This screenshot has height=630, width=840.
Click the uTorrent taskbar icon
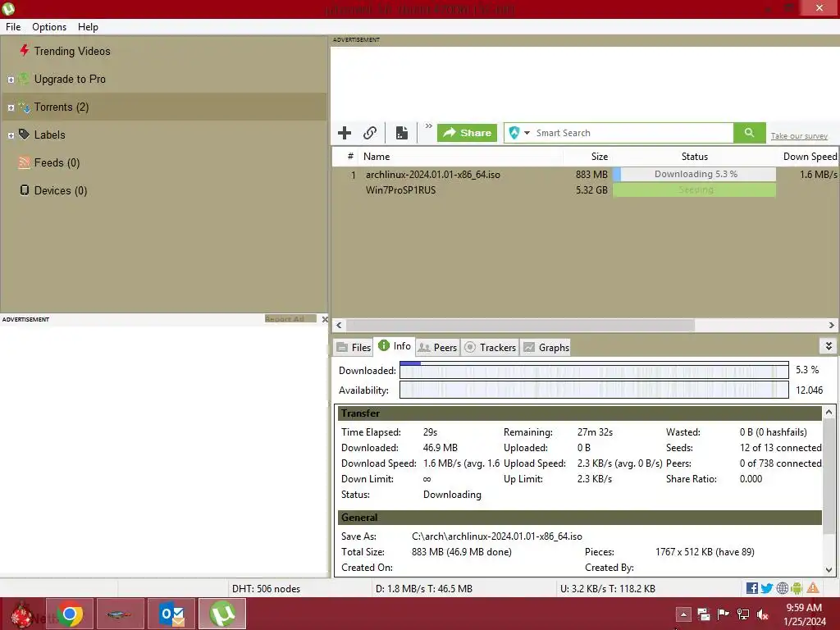[222, 614]
